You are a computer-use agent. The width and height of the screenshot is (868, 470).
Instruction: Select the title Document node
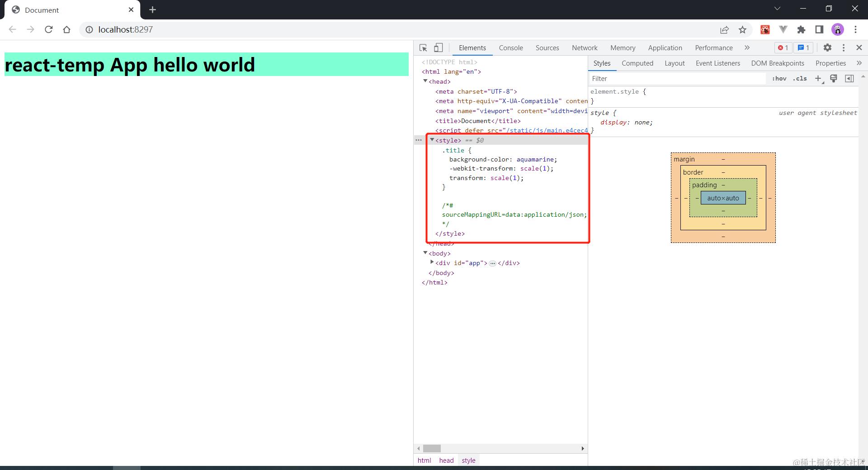click(x=478, y=121)
